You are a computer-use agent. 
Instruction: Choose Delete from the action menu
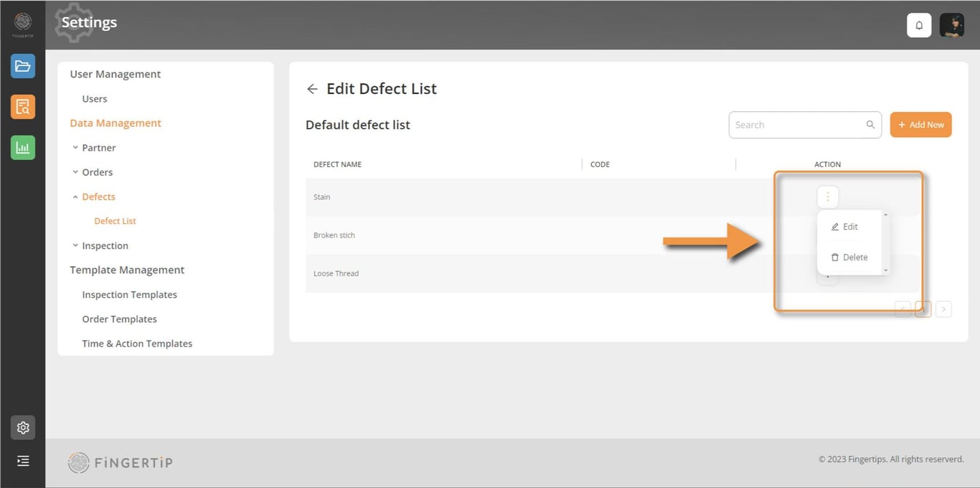click(x=849, y=257)
